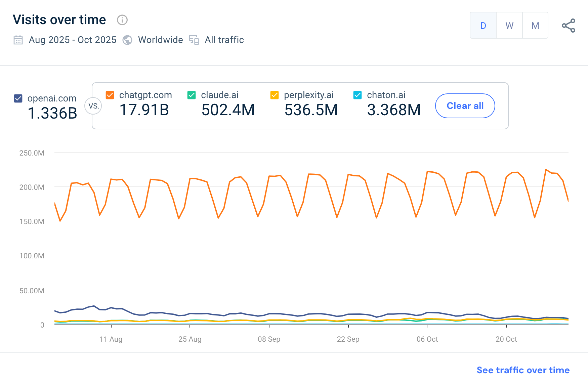Switch to daily view with D tab
Viewport: 588px width, 383px height.
point(483,26)
